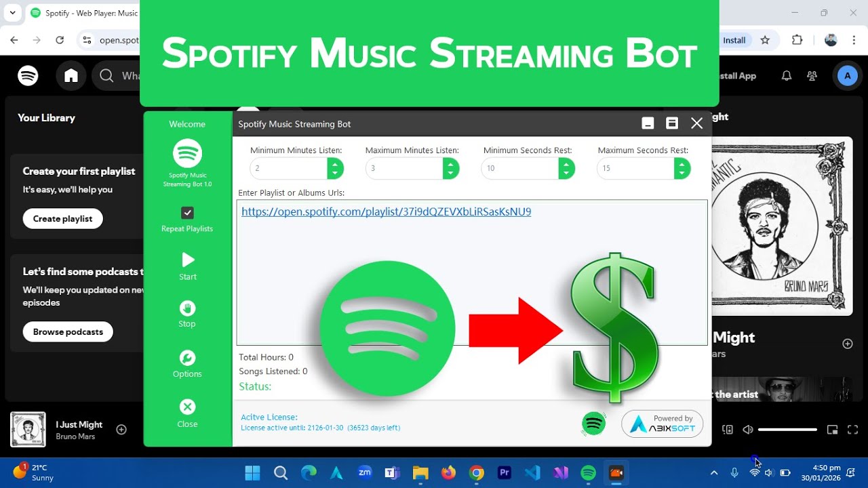Image resolution: width=868 pixels, height=488 pixels.
Task: Click the Powered by ABIXSOFT badge
Action: (x=662, y=424)
